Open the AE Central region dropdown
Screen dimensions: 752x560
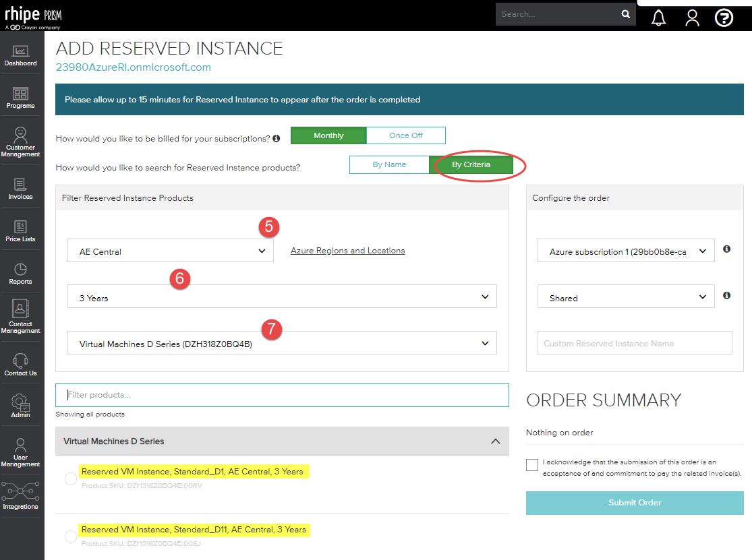click(170, 250)
